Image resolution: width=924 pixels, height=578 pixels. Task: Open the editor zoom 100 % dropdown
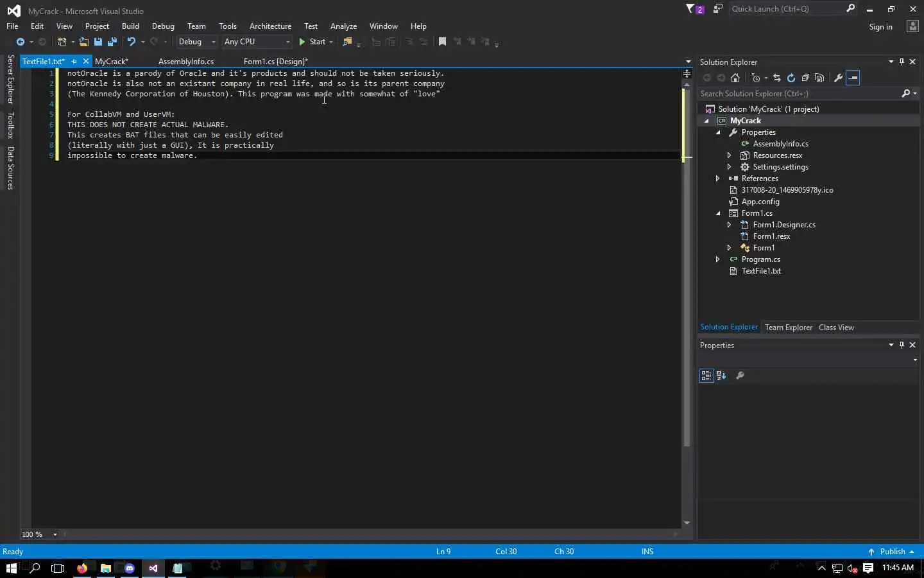pyautogui.click(x=55, y=534)
